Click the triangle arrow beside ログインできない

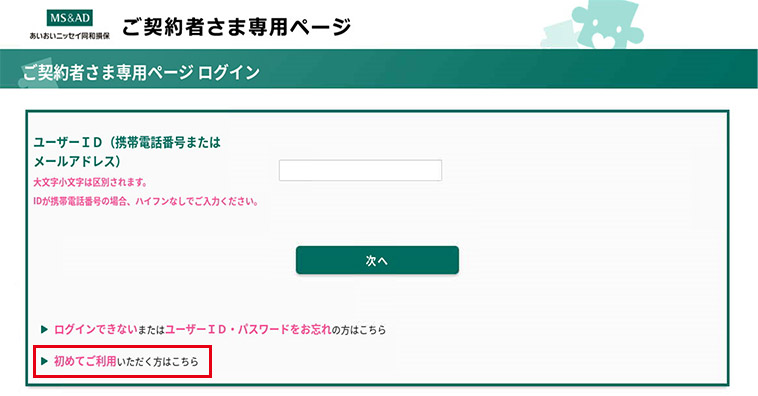pyautogui.click(x=44, y=329)
